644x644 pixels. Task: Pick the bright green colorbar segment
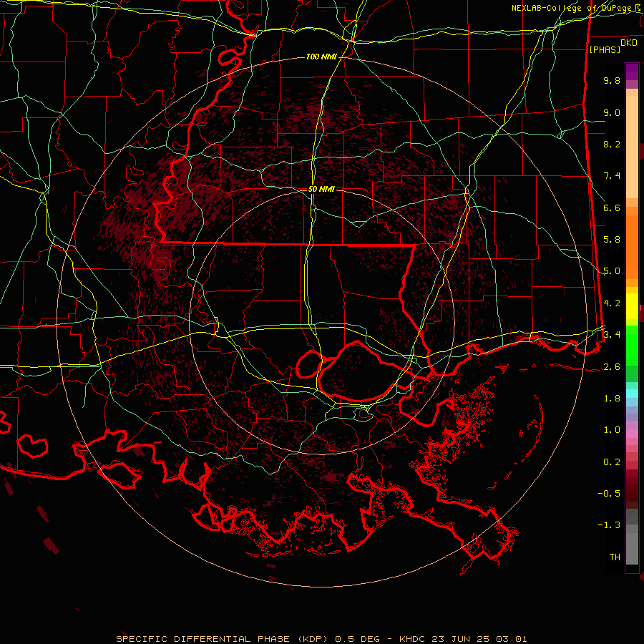pyautogui.click(x=632, y=345)
